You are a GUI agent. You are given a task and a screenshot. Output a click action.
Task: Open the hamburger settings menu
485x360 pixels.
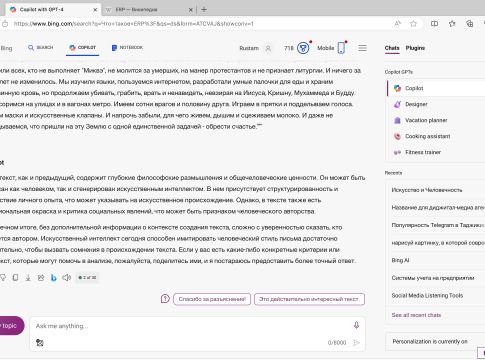[363, 48]
